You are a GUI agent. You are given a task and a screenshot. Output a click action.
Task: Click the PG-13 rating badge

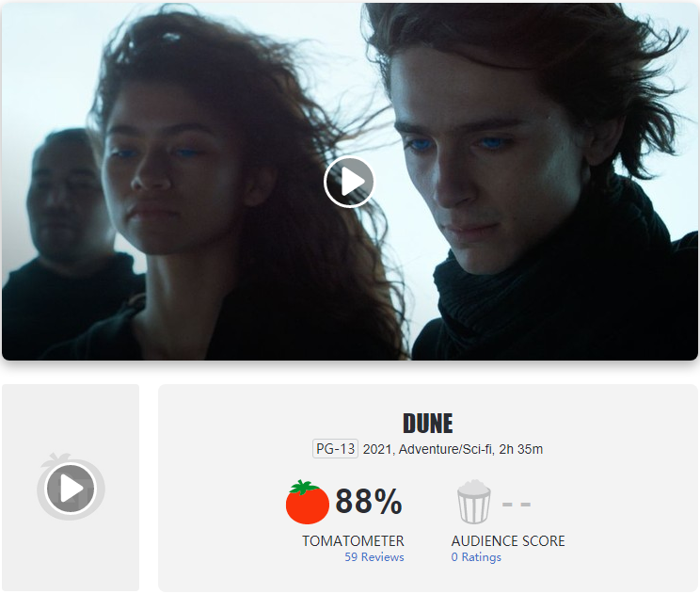click(x=335, y=449)
